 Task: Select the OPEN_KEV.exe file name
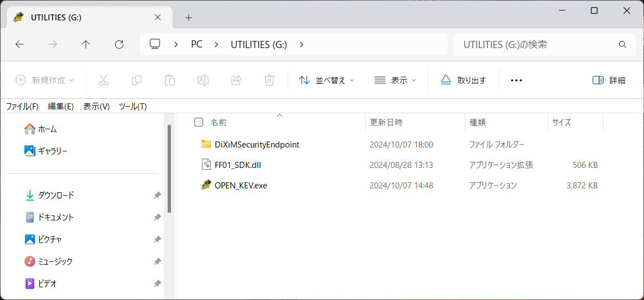(x=241, y=186)
